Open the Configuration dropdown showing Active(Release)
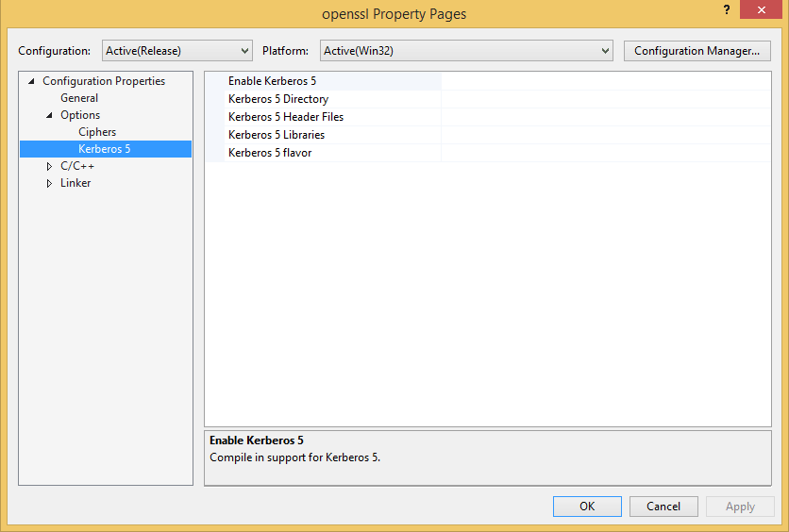Screen dimensions: 789x532 (176, 51)
